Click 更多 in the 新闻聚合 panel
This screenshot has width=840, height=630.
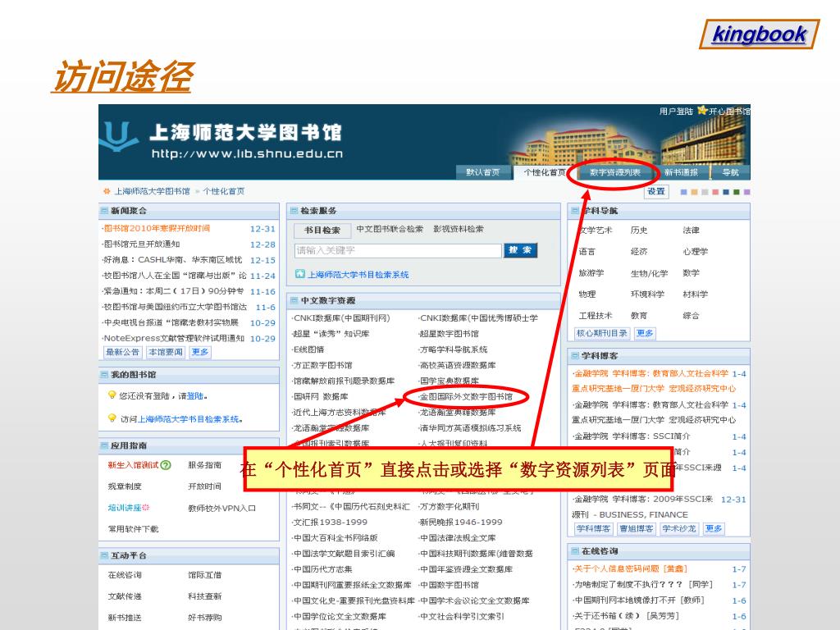click(x=200, y=352)
